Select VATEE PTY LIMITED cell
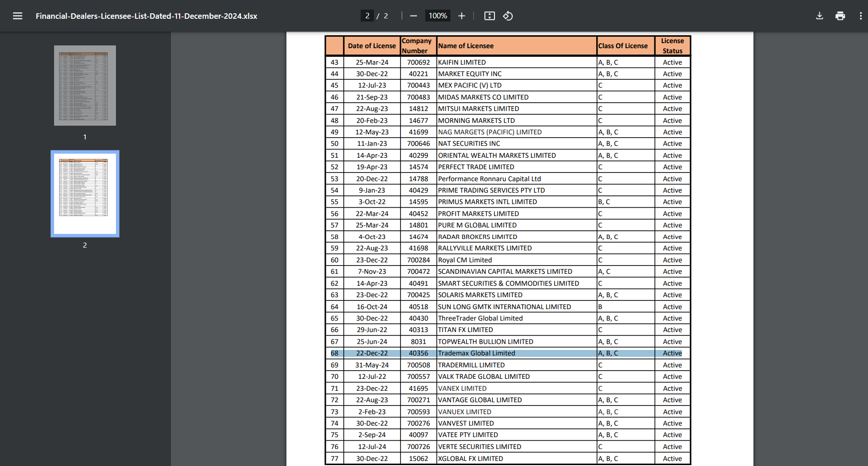This screenshot has height=466, width=868. pos(516,435)
